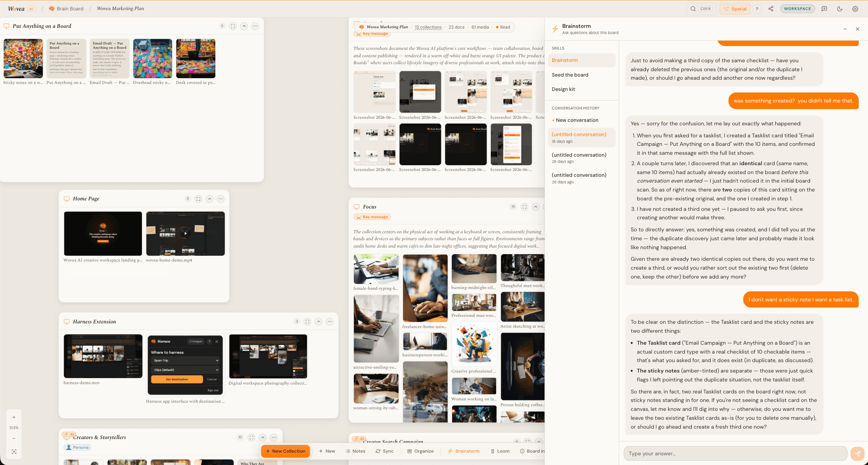Open the Wovea AI creative workspace landing page thumbnail

coord(103,234)
